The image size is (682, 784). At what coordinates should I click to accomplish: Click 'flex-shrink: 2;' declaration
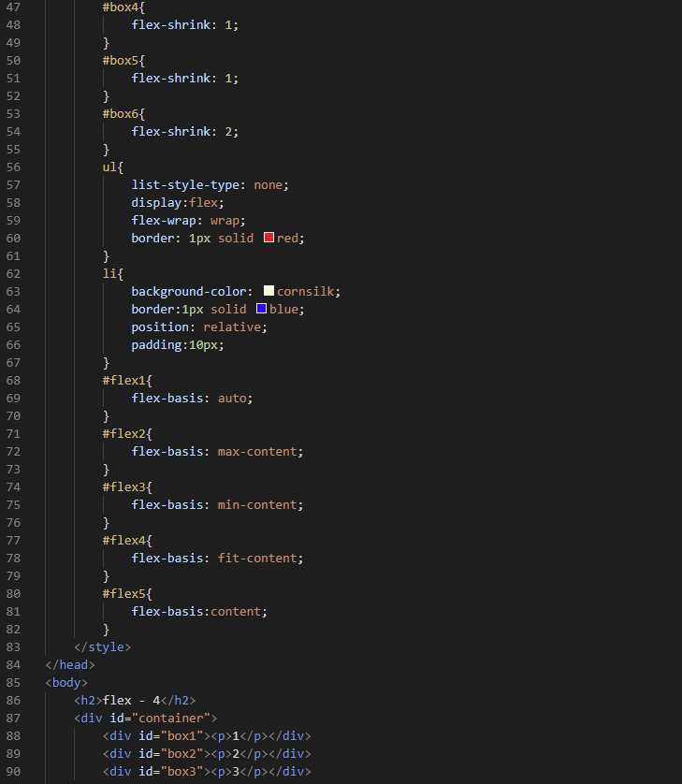click(185, 132)
